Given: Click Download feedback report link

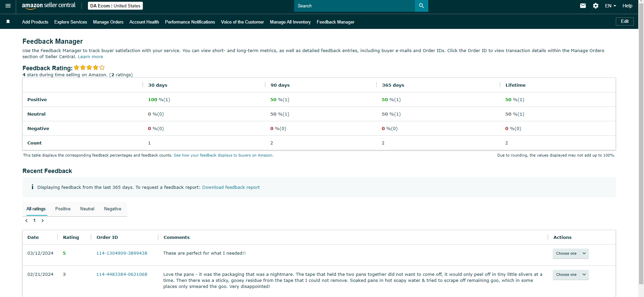Looking at the screenshot, I should click(231, 187).
